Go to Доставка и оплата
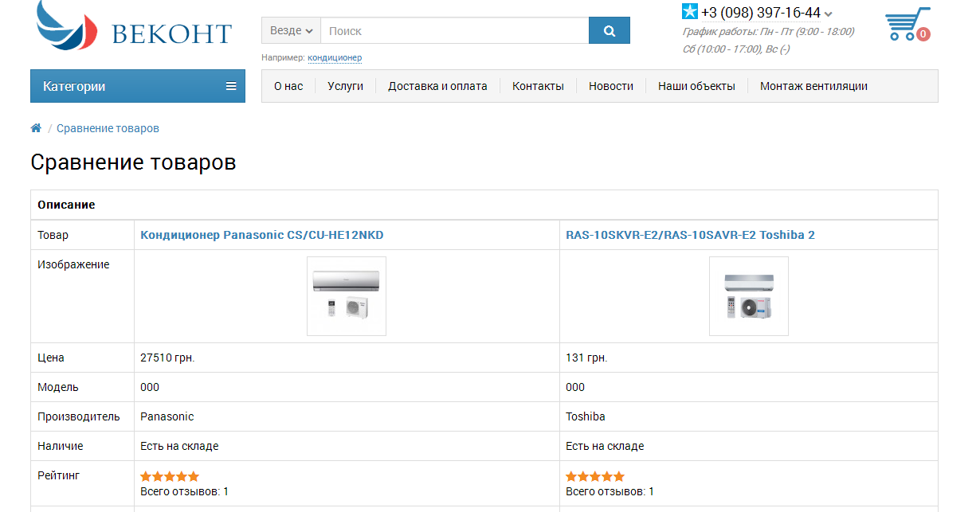 click(437, 86)
